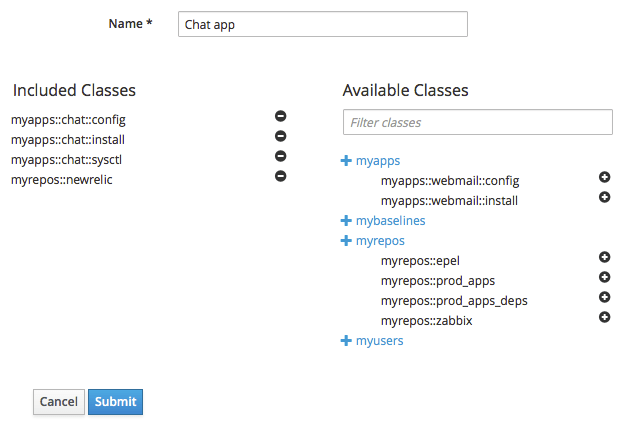
Task: Add myapps::webmail::install with plus icon
Action: pyautogui.click(x=604, y=197)
